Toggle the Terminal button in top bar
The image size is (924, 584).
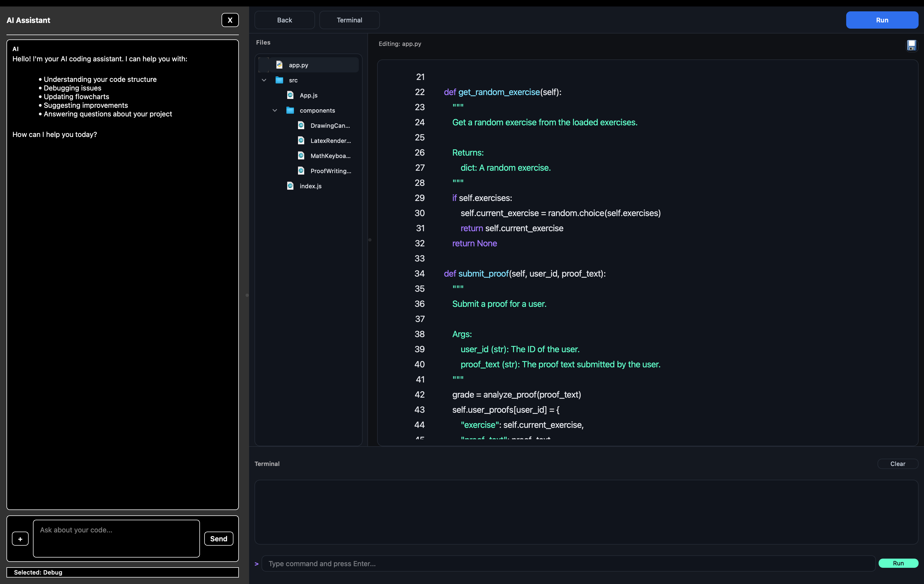[349, 20]
